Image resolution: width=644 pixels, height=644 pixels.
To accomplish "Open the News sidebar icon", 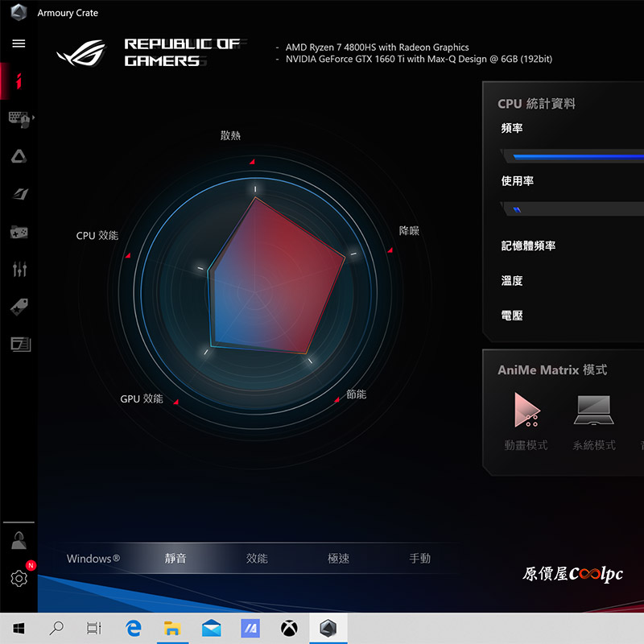I will point(21,345).
